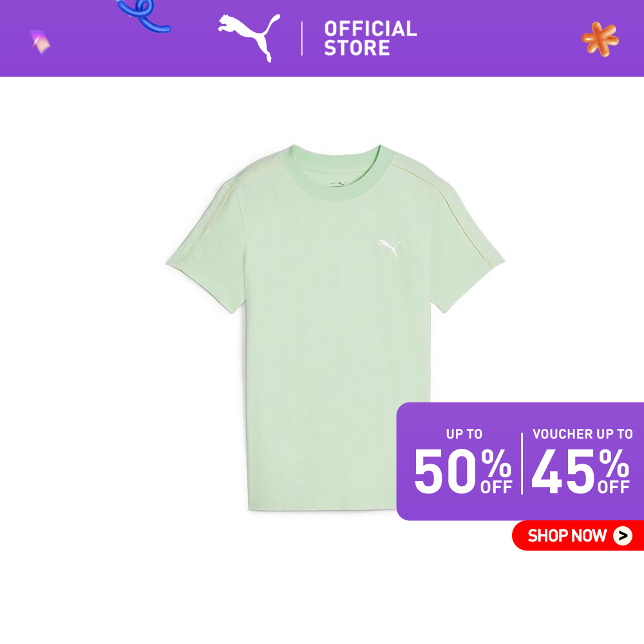Click the ribbed crew neck collar

pos(337,173)
